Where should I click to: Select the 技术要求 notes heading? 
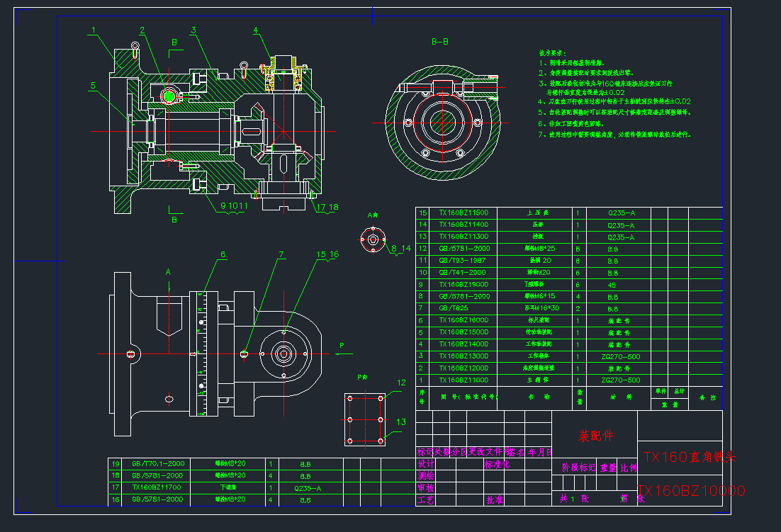click(552, 53)
